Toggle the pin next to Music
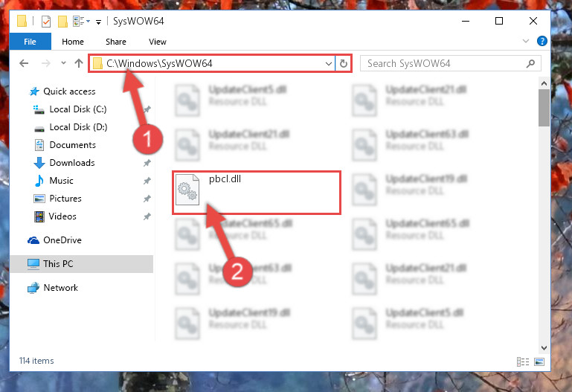This screenshot has height=392, width=572. click(x=147, y=181)
